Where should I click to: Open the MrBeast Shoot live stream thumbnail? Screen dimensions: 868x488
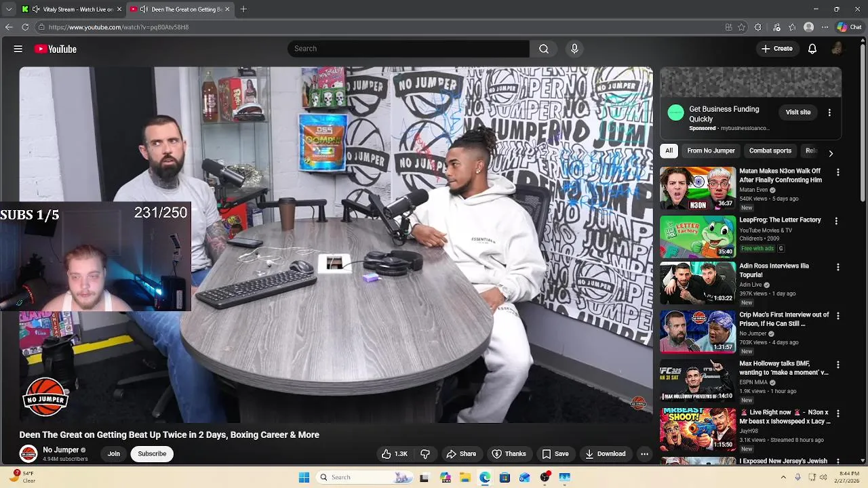(698, 430)
